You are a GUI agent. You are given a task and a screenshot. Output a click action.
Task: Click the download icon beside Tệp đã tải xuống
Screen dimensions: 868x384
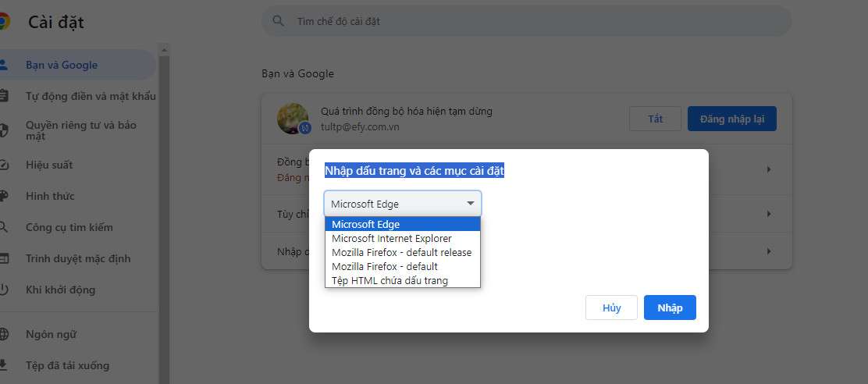[3, 365]
